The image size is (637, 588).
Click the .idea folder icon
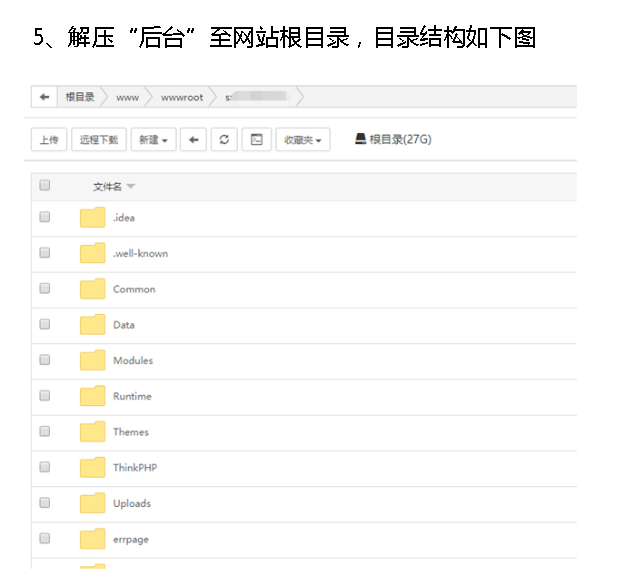pyautogui.click(x=93, y=217)
